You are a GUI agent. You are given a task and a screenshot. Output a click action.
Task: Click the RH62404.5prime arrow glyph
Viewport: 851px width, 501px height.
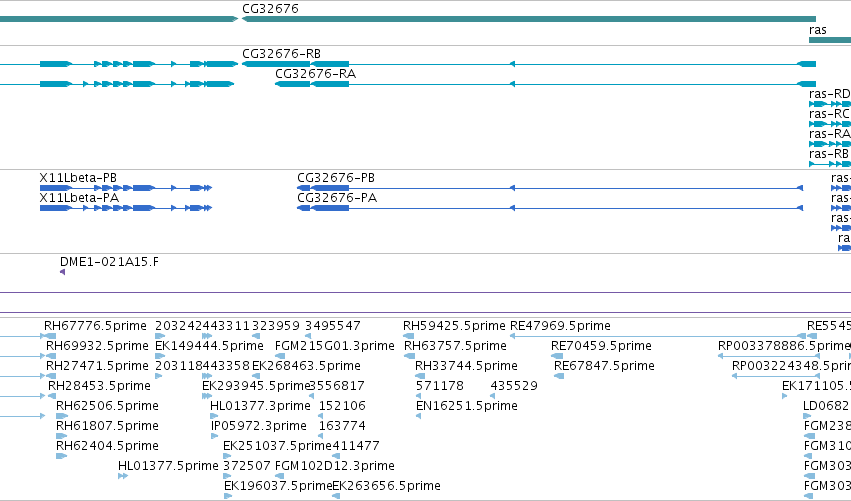tap(61, 456)
